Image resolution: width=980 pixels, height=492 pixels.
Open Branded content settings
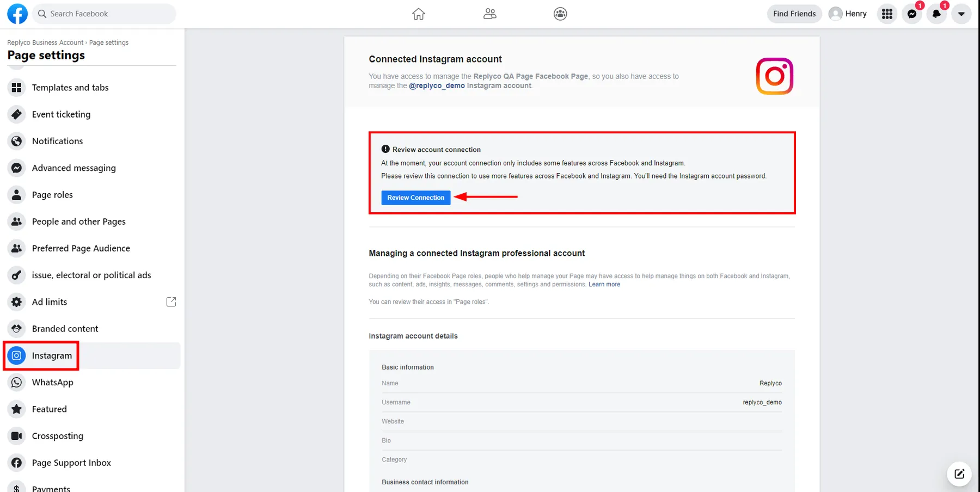click(93, 329)
